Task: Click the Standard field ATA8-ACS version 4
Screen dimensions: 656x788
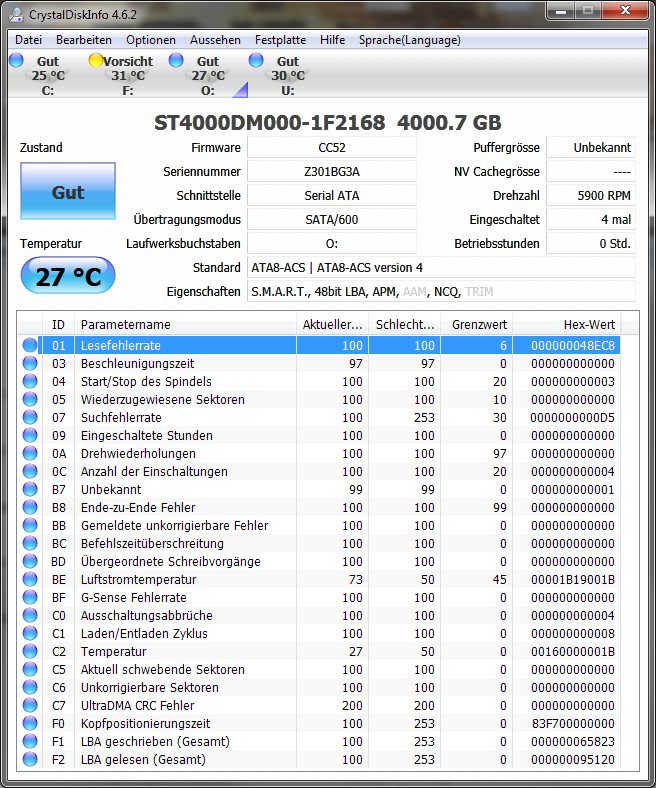Action: coord(441,267)
